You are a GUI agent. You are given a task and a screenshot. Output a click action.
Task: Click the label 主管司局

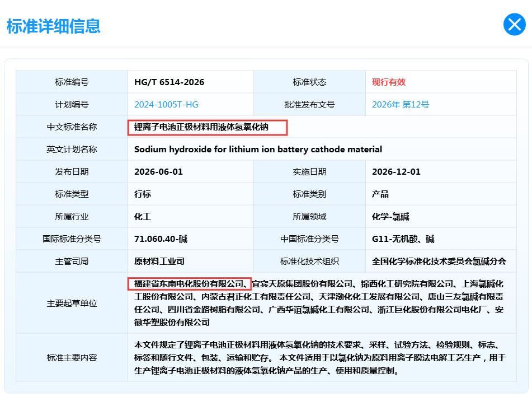click(72, 262)
